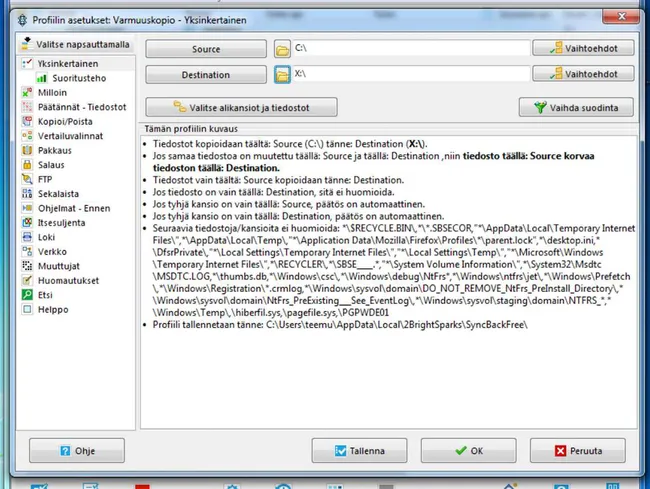The height and width of the screenshot is (489, 650).
Task: Close the Profiilin asetukset dialog
Action: pos(621,16)
